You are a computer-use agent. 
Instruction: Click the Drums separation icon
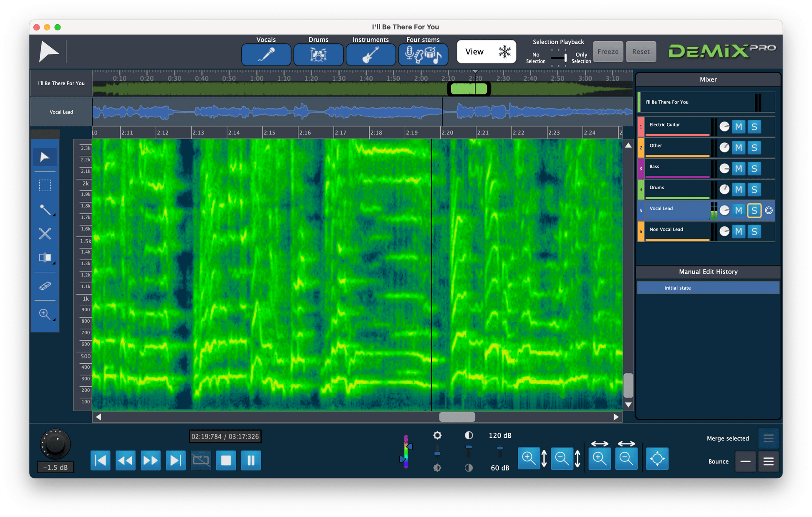coord(318,54)
